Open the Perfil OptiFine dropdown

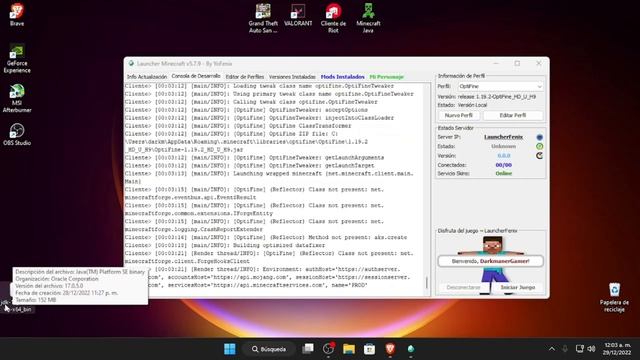pyautogui.click(x=500, y=87)
